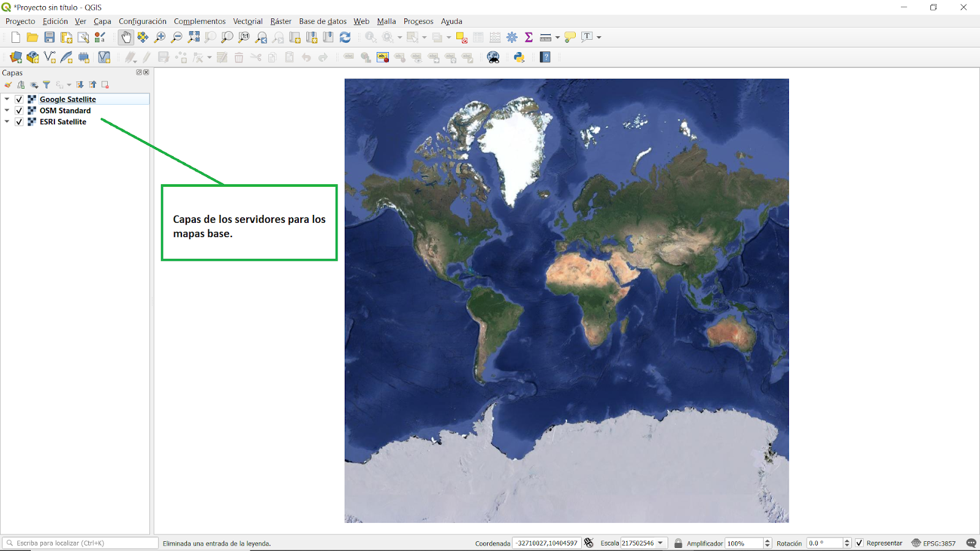The width and height of the screenshot is (980, 551).
Task: Uncheck visibility of OSM Standard layer
Action: (19, 110)
